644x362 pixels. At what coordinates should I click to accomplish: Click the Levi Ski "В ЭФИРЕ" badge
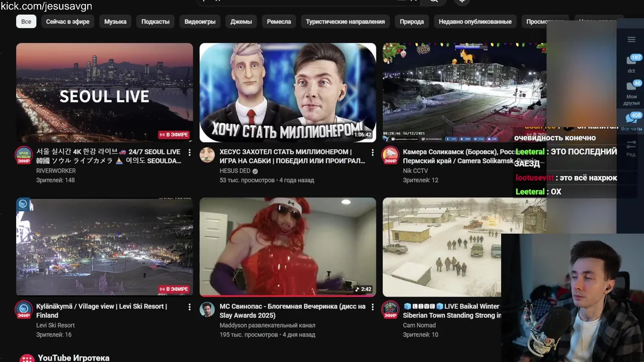(174, 289)
